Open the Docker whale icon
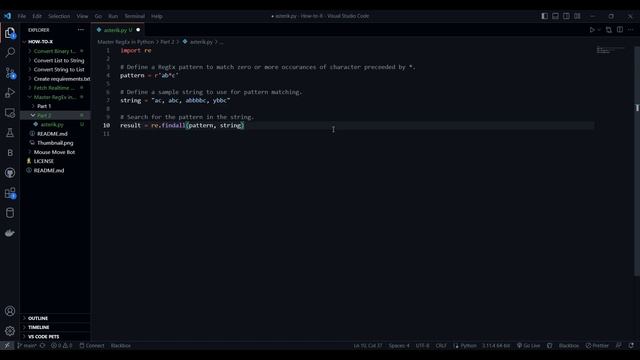 tap(10, 233)
